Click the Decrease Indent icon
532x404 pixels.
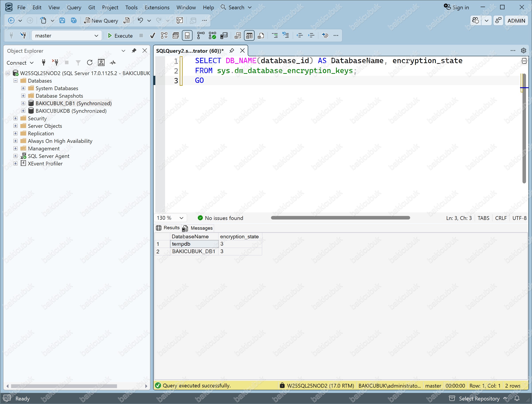coord(300,36)
